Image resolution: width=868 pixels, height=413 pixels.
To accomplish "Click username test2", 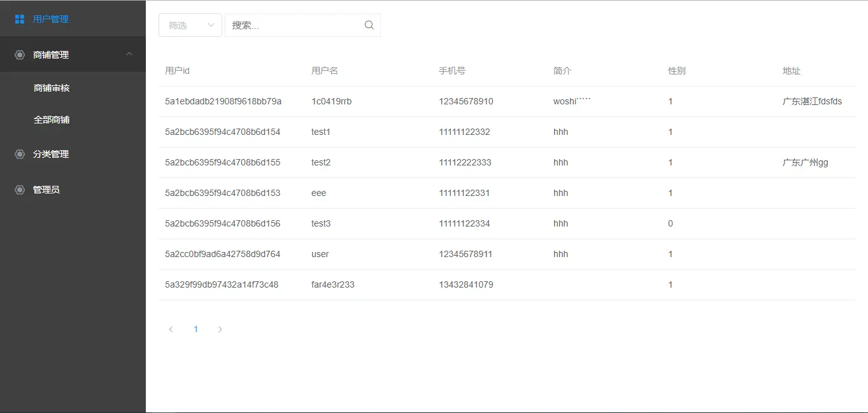I will pyautogui.click(x=321, y=162).
